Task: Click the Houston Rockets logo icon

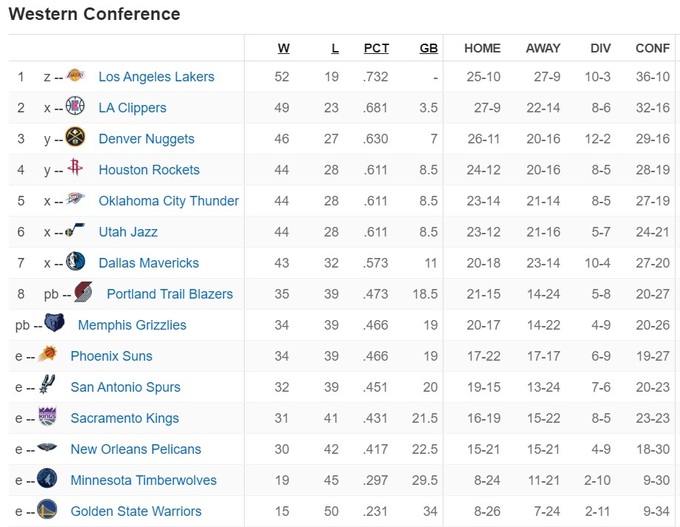Action: tap(75, 169)
